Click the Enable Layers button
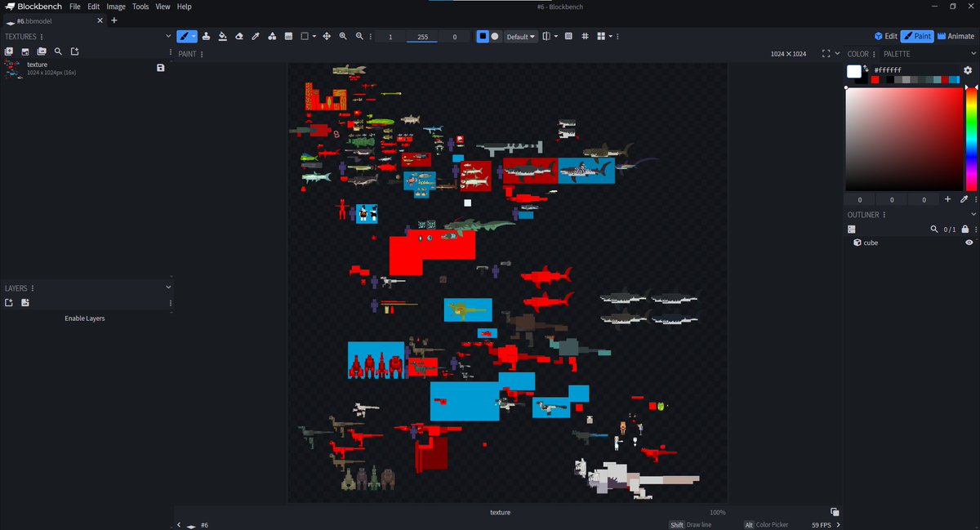 click(85, 318)
